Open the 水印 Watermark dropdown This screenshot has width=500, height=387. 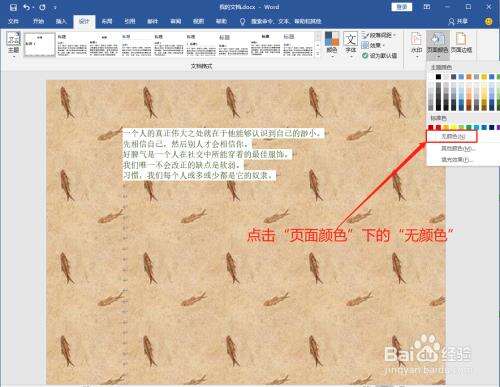pos(416,45)
